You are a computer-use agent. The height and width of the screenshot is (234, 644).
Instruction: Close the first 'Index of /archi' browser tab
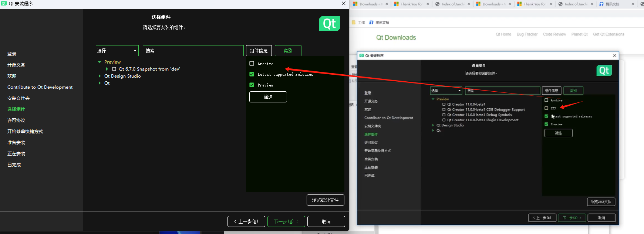coord(469,4)
